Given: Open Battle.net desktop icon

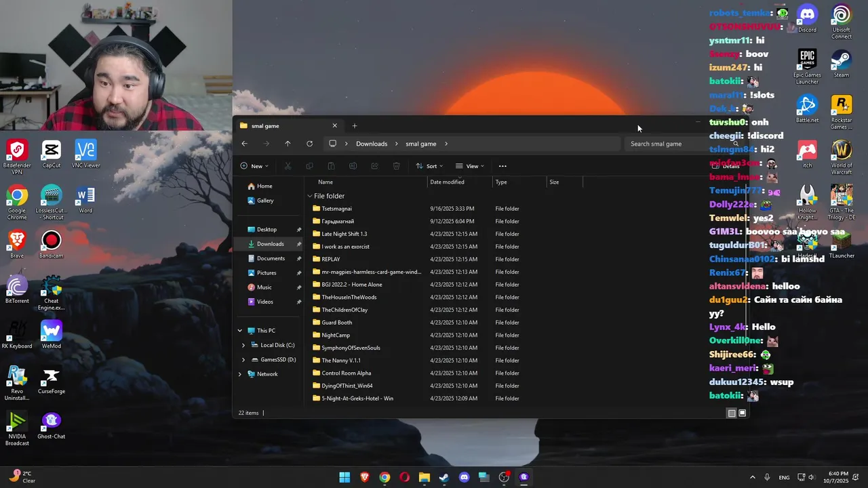Looking at the screenshot, I should coord(807,108).
